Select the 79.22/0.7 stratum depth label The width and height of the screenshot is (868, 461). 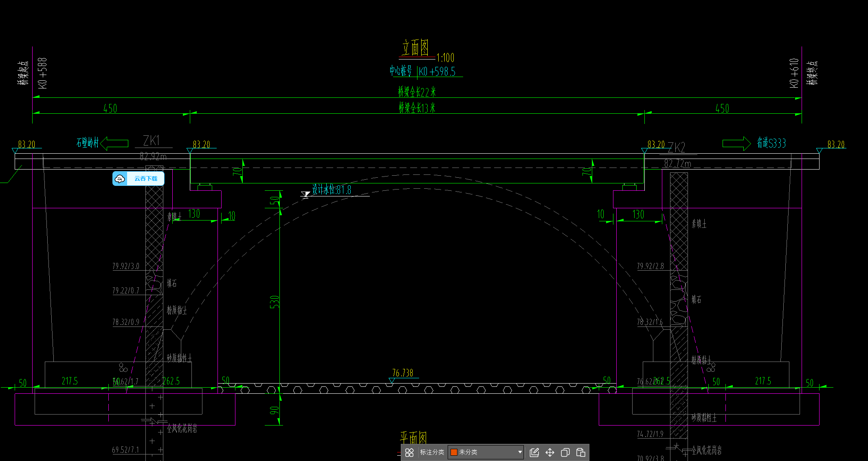pos(126,291)
